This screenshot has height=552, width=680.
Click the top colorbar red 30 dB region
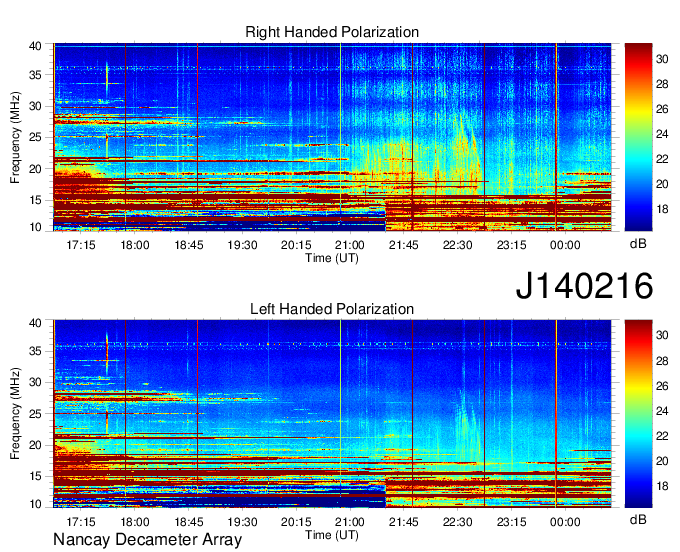pyautogui.click(x=638, y=59)
